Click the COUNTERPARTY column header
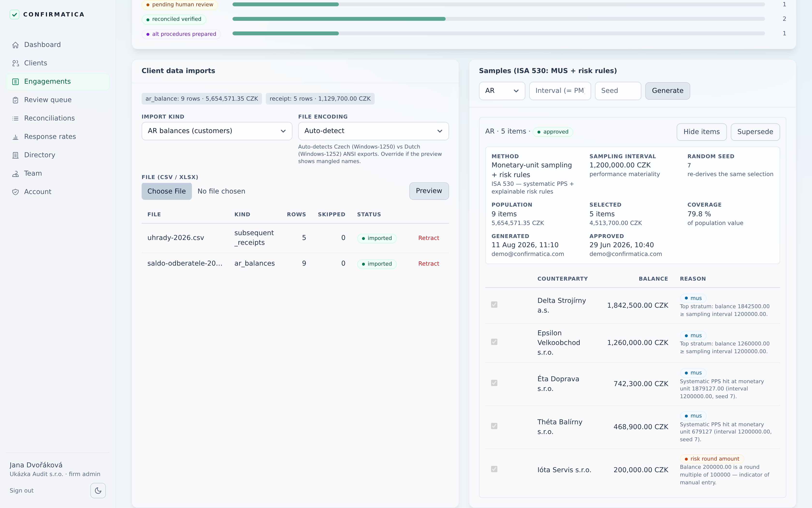The image size is (812, 508). (x=562, y=279)
